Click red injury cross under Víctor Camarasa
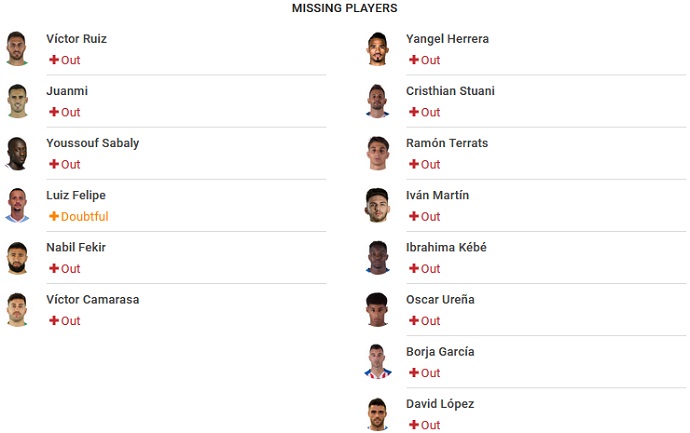 point(54,321)
